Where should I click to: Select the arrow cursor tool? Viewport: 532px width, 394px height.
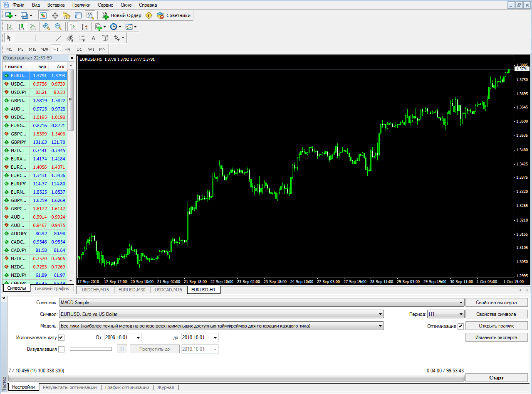tap(10, 38)
